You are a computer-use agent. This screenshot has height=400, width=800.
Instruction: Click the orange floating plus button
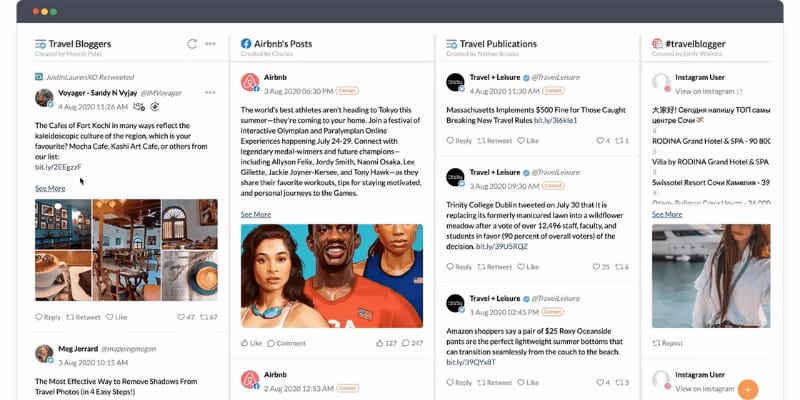coord(748,390)
